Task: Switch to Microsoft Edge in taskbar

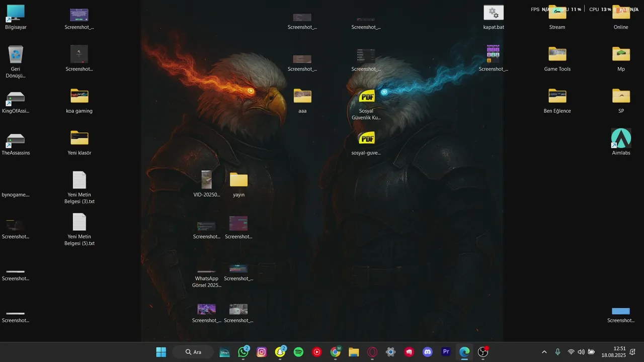Action: pos(464,352)
